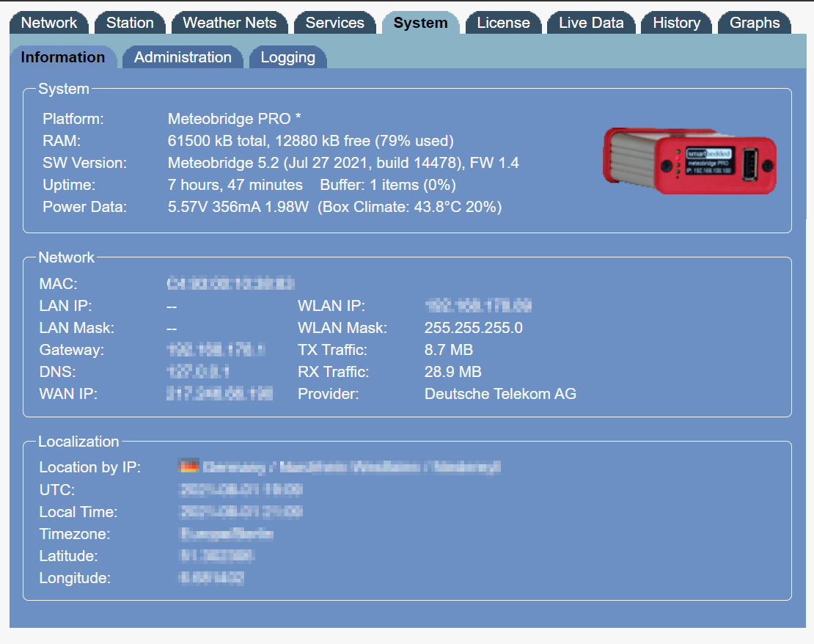Image resolution: width=814 pixels, height=644 pixels.
Task: Click the Box Climate 43.8°C 20% text
Action: 410,207
